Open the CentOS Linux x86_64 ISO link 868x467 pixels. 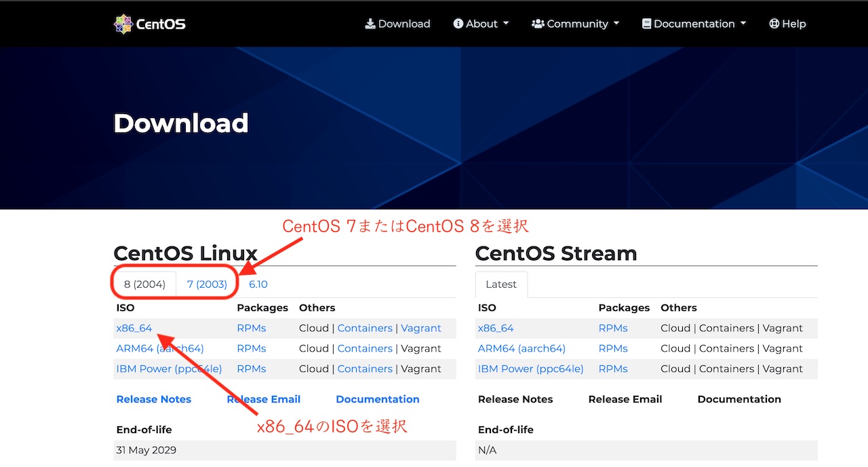tap(134, 329)
